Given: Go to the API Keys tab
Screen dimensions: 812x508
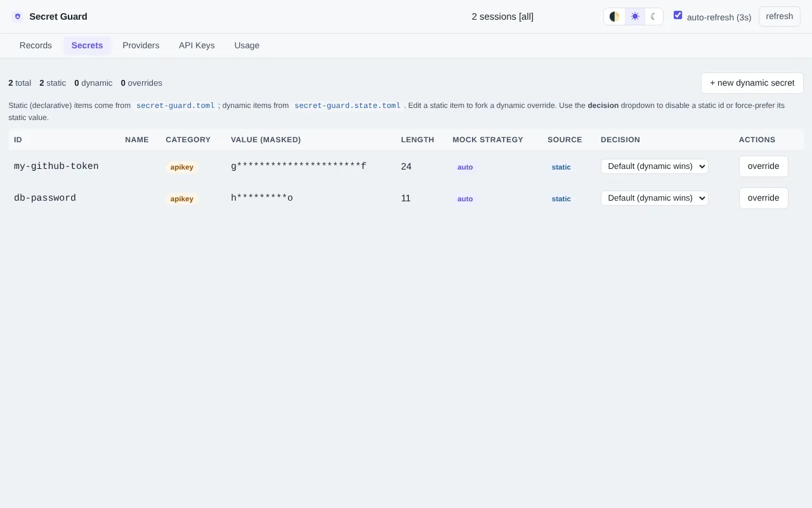Looking at the screenshot, I should coord(197,46).
